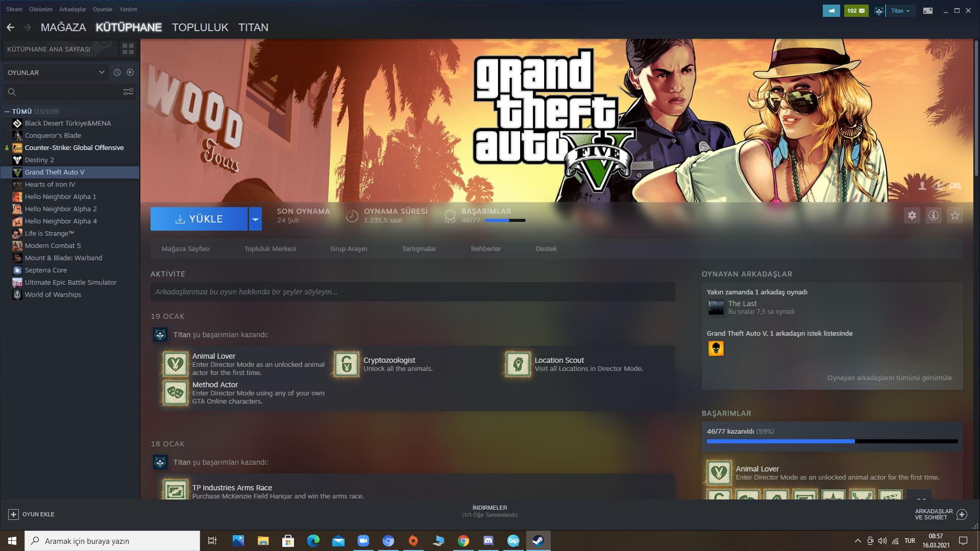This screenshot has height=551, width=980.
Task: Open advanced filter options icon
Action: (x=128, y=92)
